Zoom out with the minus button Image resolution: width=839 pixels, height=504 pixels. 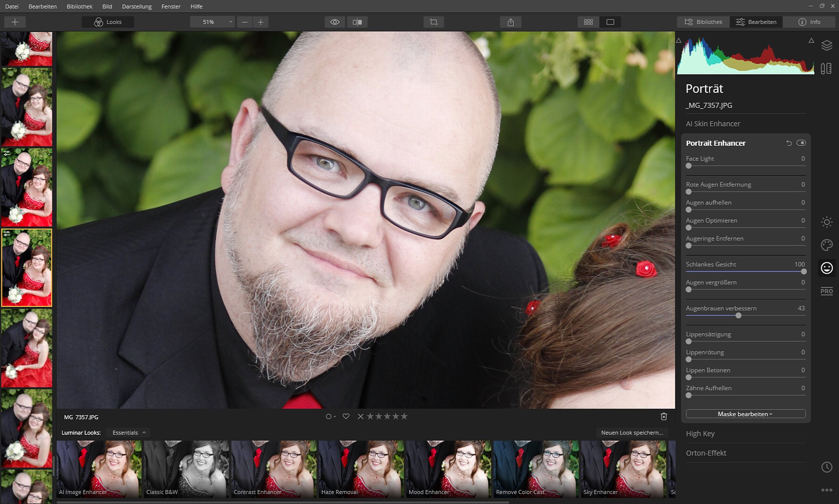click(x=245, y=22)
